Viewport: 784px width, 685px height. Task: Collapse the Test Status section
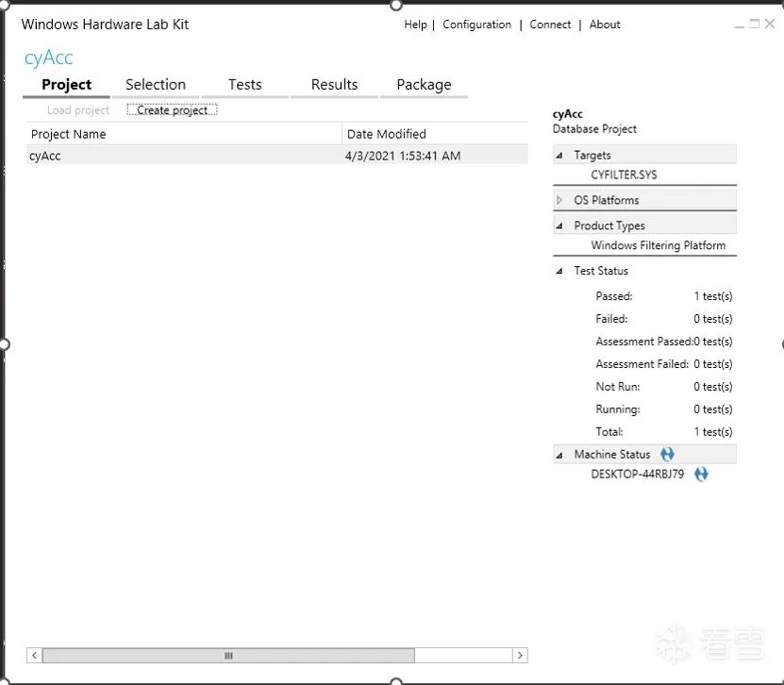[559, 271]
